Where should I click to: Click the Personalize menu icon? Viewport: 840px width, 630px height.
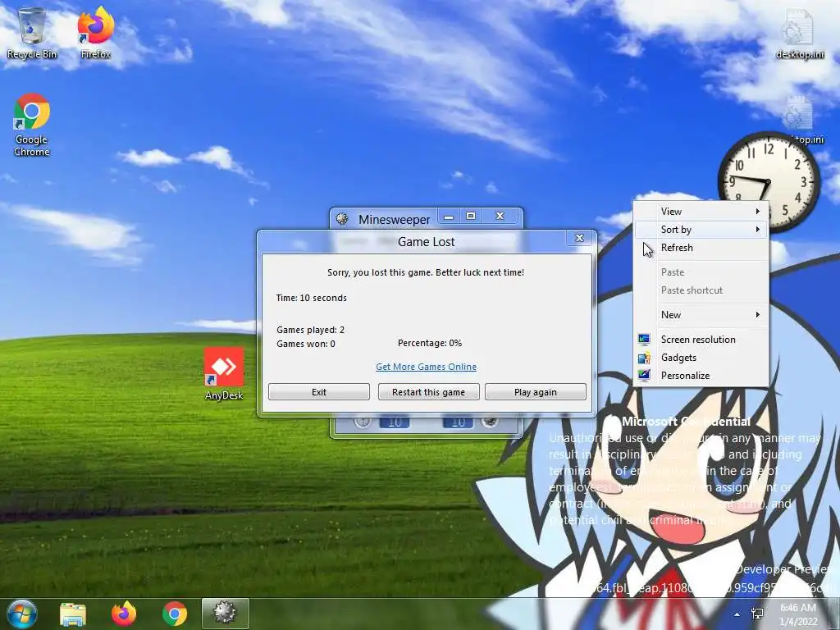644,376
